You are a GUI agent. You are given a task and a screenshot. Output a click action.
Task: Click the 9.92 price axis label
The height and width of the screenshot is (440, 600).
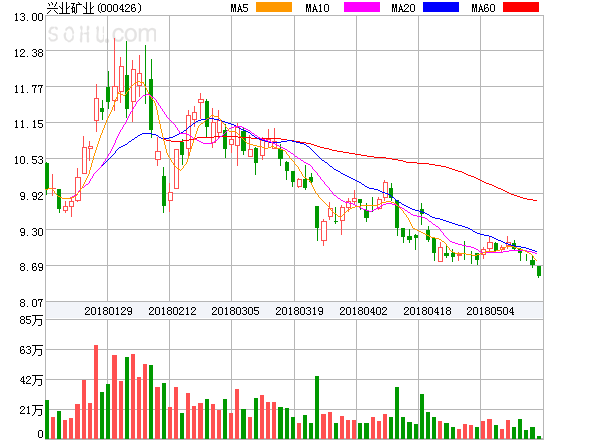pos(31,196)
